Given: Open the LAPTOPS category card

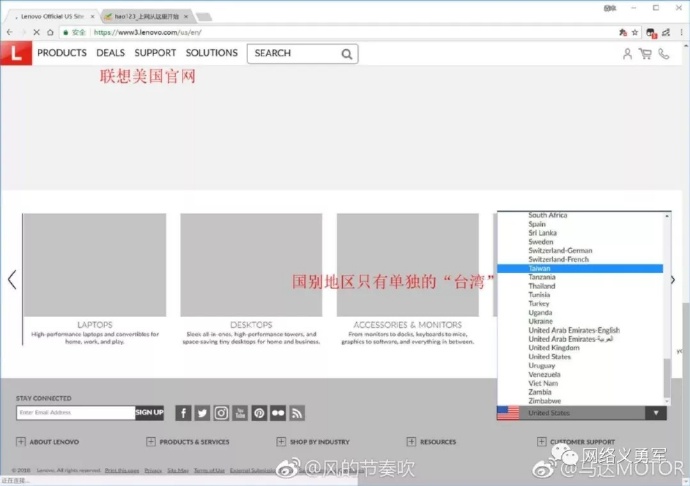Looking at the screenshot, I should coord(95,279).
